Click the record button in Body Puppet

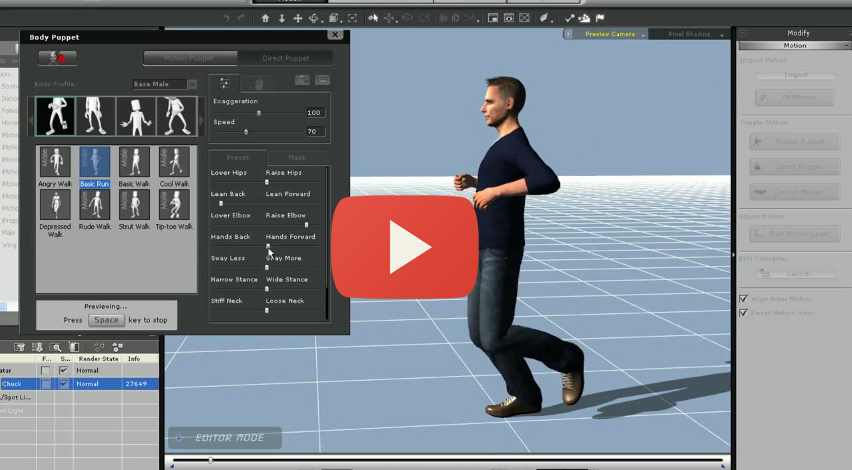(57, 58)
